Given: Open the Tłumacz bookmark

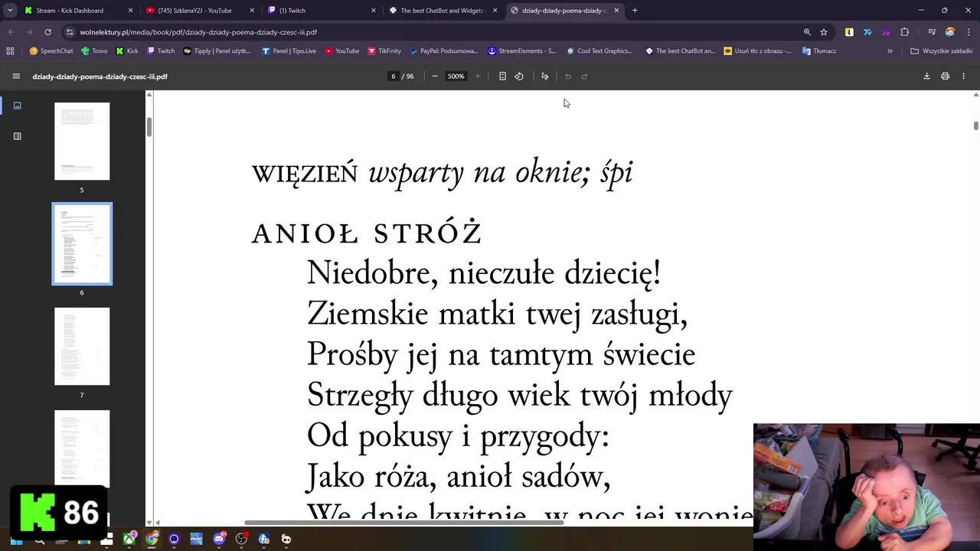Looking at the screenshot, I should tap(818, 51).
